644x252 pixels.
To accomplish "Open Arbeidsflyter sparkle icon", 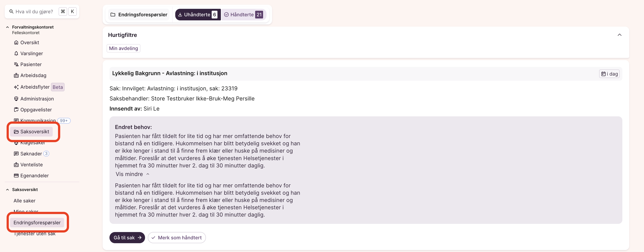I will 16,87.
